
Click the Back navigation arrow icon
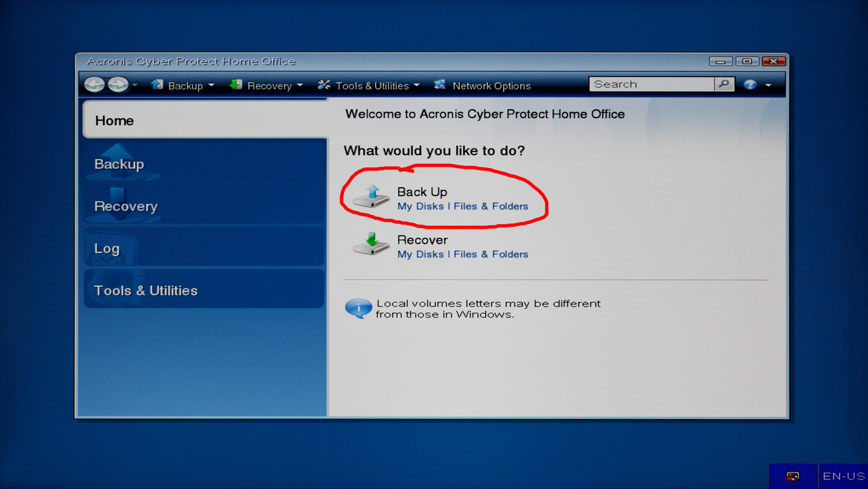[x=95, y=85]
